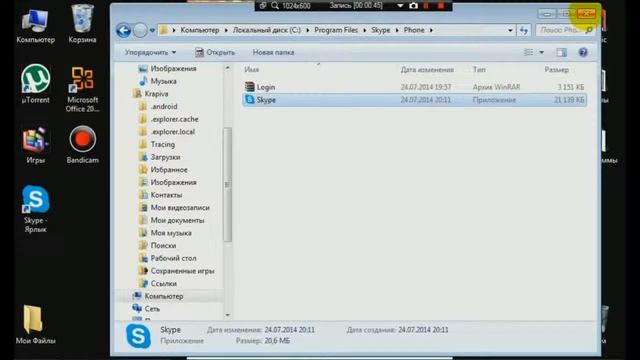Launch the Skype - Ярлык desktop shortcut

[x=36, y=209]
